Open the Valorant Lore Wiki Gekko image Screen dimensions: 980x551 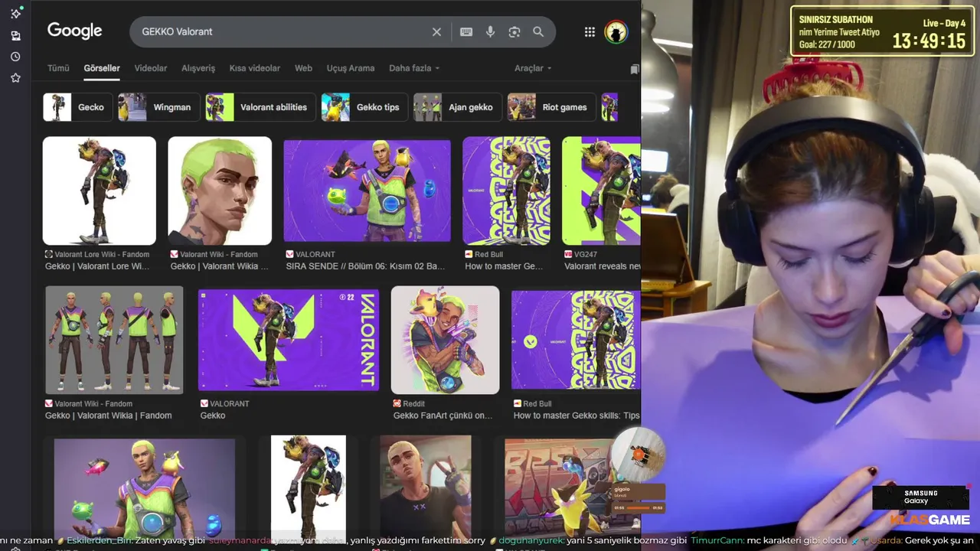100,191
